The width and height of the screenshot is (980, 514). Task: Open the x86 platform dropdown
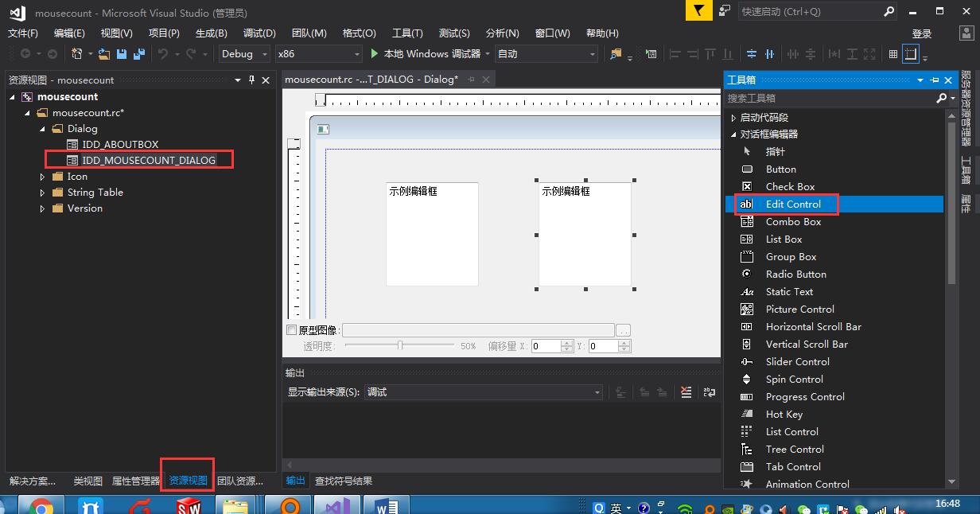pos(317,53)
